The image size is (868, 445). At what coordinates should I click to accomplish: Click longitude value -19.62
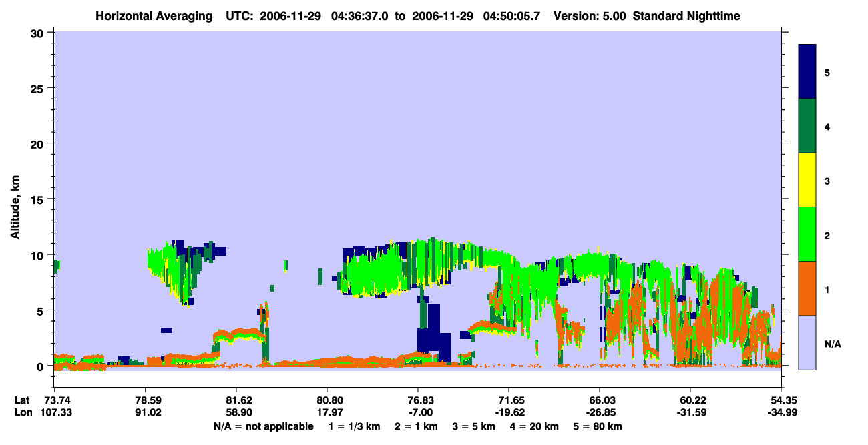(509, 412)
